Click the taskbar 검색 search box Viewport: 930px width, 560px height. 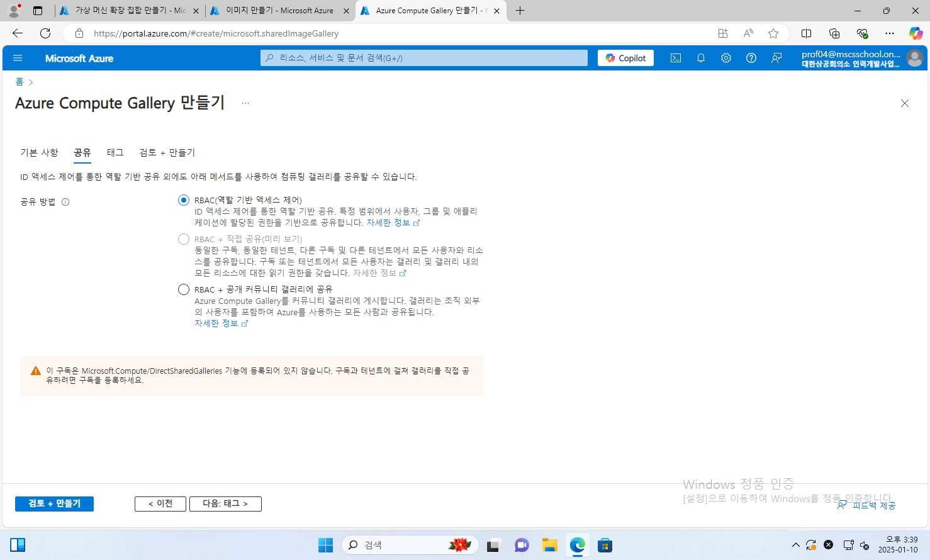[x=410, y=545]
